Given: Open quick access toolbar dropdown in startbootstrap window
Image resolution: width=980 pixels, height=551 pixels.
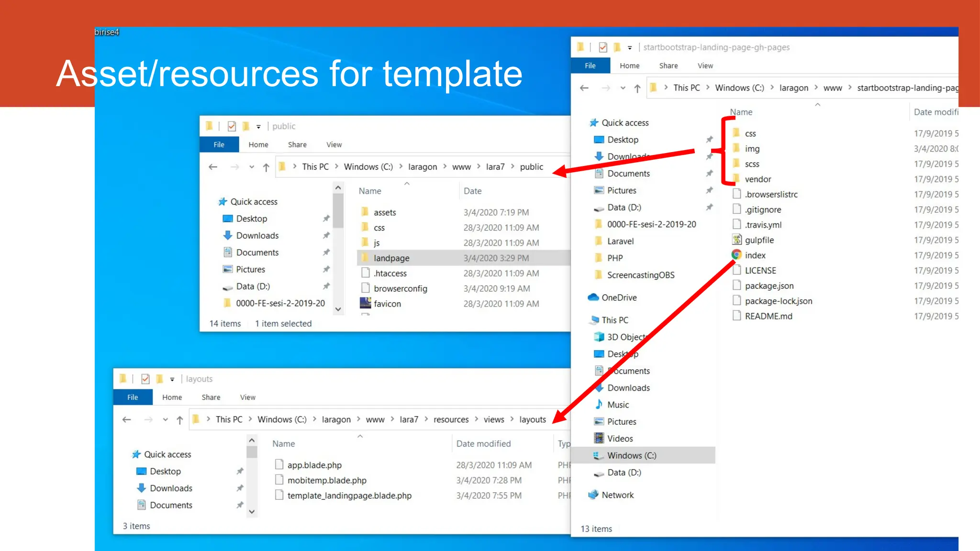Looking at the screenshot, I should point(630,48).
